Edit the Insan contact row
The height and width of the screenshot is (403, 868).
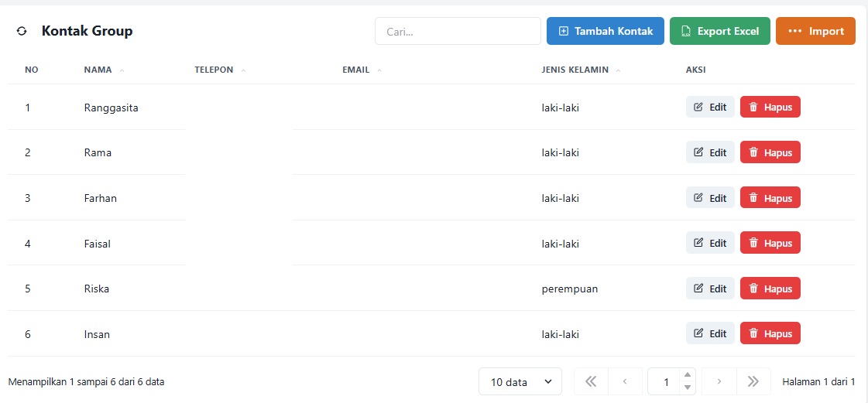click(x=710, y=333)
